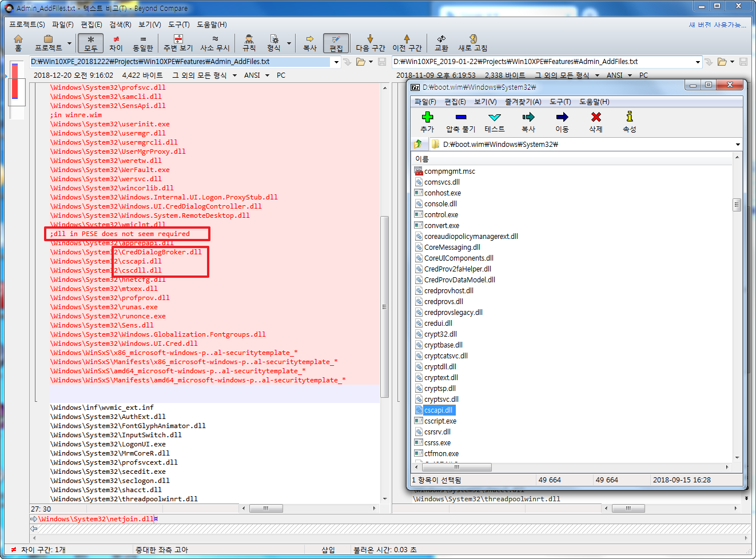
Task: Expand the 프로젝트 dropdown arrow
Action: tap(70, 43)
